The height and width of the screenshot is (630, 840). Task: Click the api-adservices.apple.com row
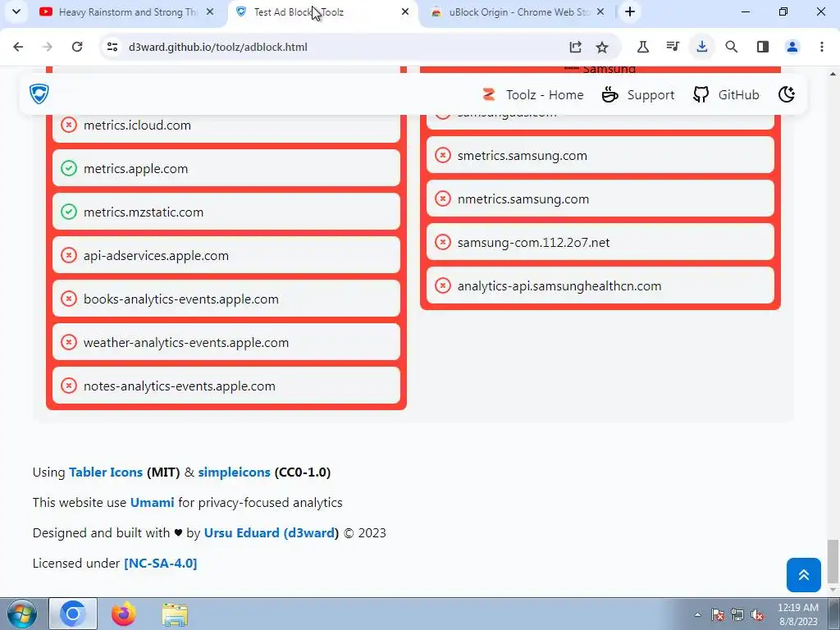point(226,255)
